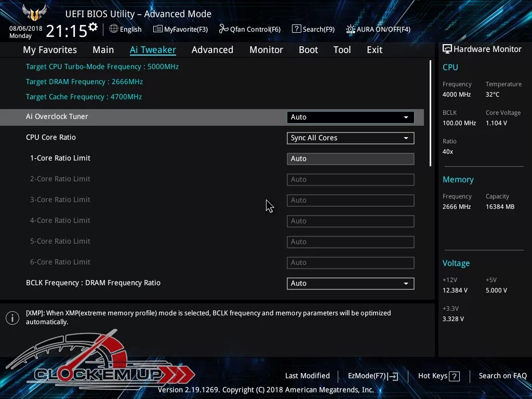The image size is (532, 399).
Task: Switch to the Tool tab
Action: (342, 50)
